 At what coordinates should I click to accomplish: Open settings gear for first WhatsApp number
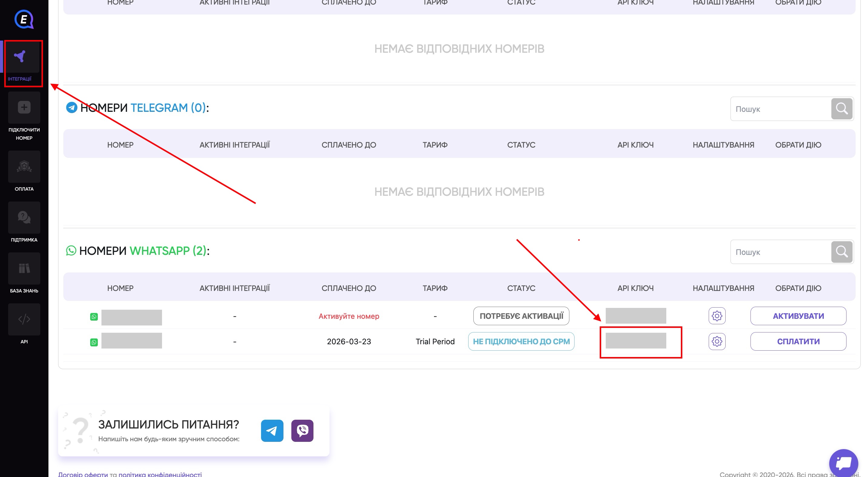[x=717, y=316]
